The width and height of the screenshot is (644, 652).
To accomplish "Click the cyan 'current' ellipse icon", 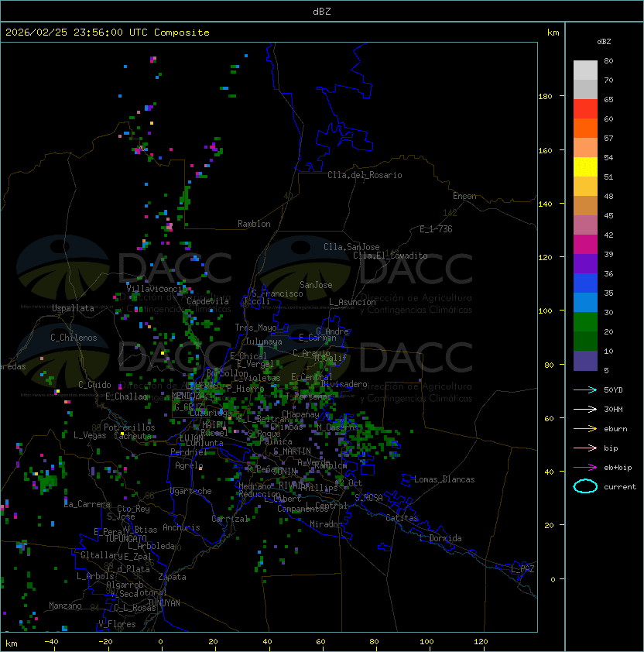I will click(x=585, y=486).
